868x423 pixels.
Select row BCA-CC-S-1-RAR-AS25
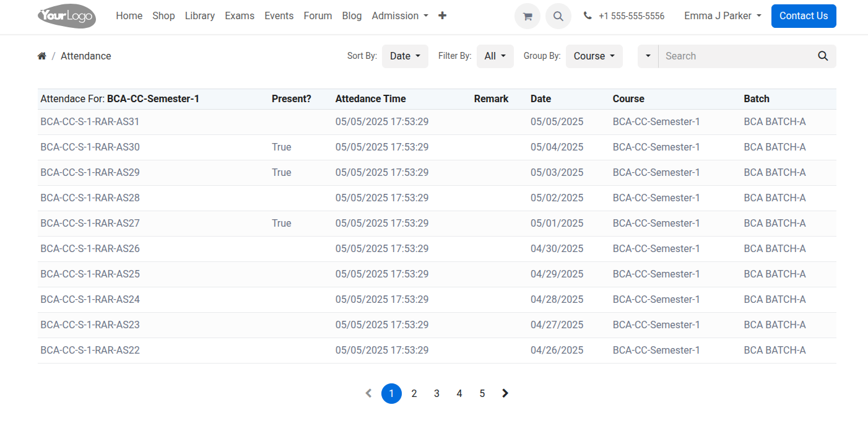pos(437,274)
